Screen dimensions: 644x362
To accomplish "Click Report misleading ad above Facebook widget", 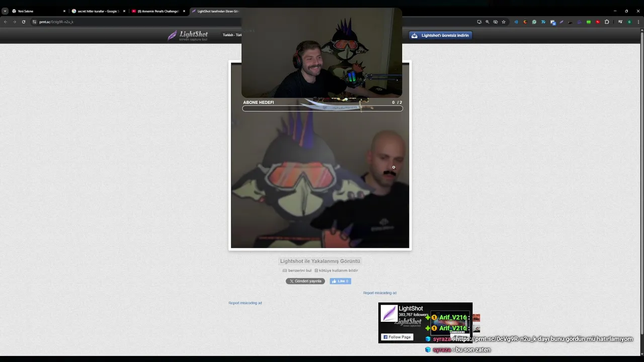I will [380, 293].
